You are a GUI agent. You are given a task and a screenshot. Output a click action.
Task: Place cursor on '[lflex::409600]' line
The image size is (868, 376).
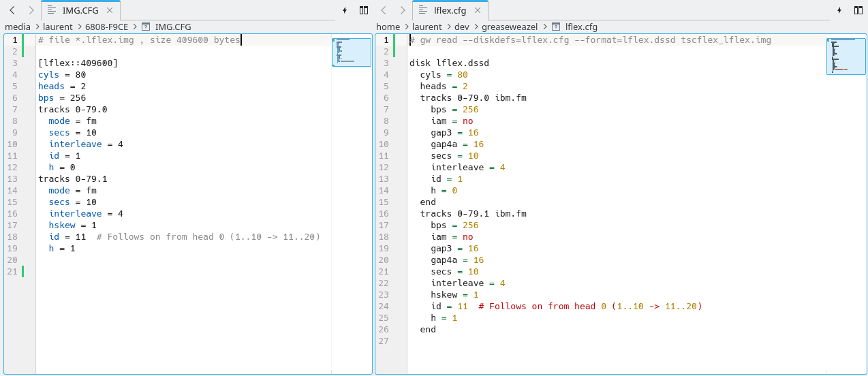[78, 63]
